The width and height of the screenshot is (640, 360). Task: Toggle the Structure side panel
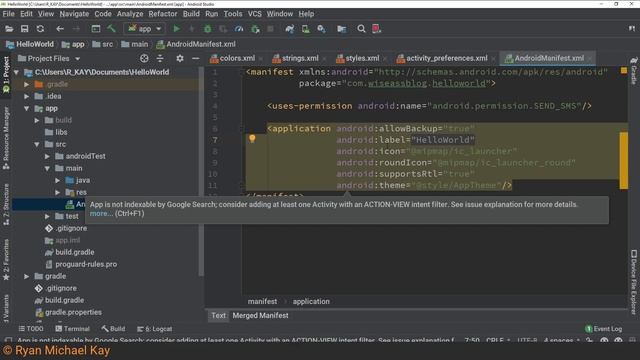tap(6, 204)
